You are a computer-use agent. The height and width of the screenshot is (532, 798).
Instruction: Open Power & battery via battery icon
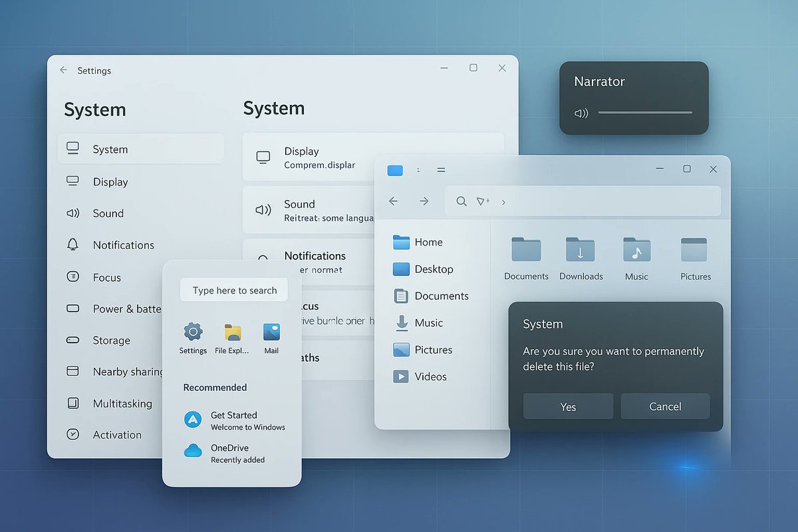point(72,309)
